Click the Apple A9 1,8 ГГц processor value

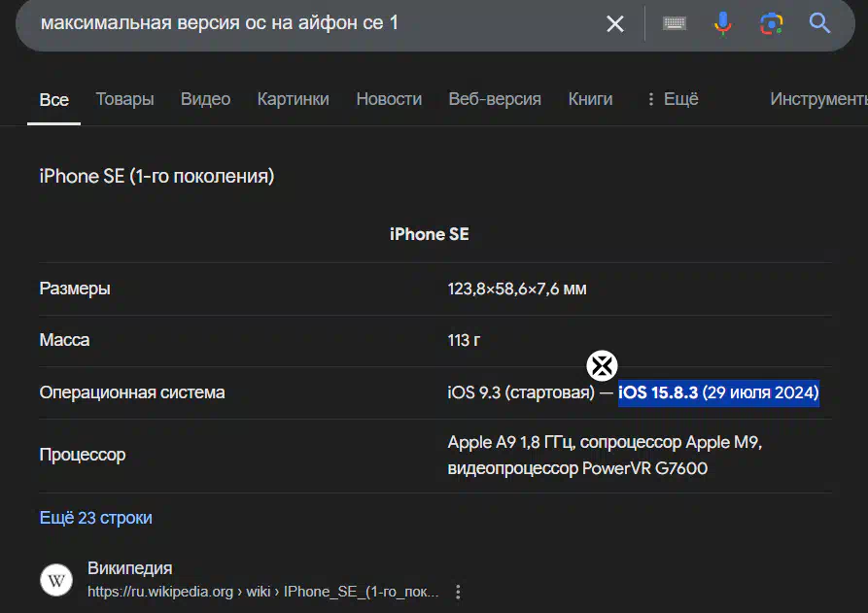[x=605, y=456]
